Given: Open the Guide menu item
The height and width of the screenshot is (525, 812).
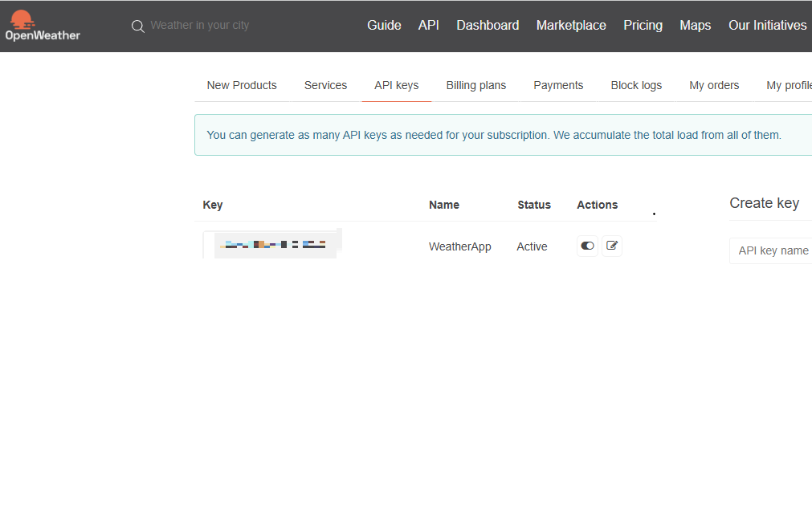Looking at the screenshot, I should pos(384,26).
